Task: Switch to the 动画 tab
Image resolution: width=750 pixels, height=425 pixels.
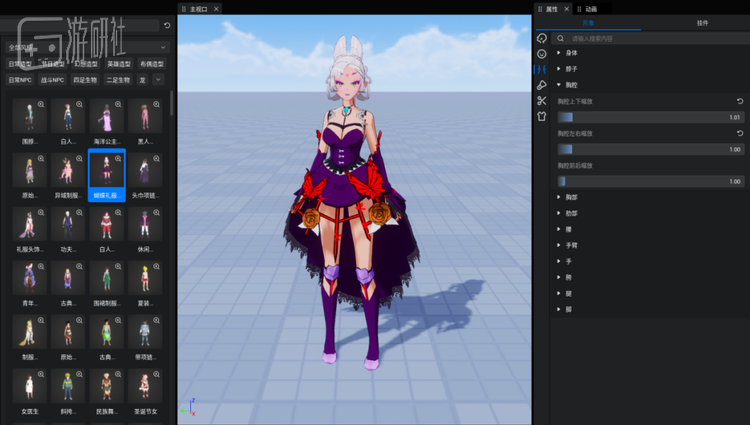Action: pyautogui.click(x=591, y=9)
